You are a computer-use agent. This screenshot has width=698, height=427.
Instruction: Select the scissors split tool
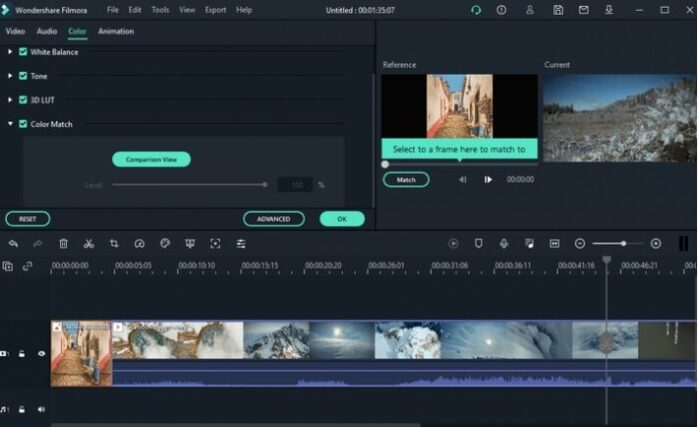(88, 243)
